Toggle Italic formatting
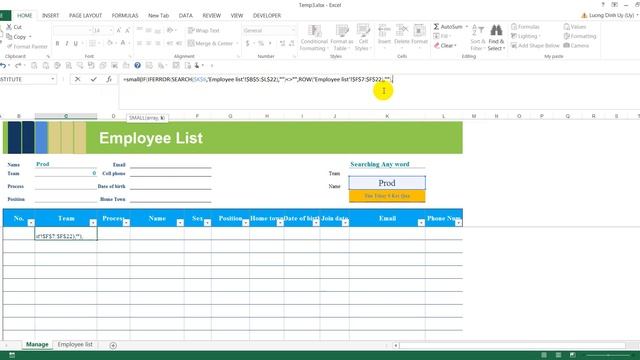 point(67,43)
